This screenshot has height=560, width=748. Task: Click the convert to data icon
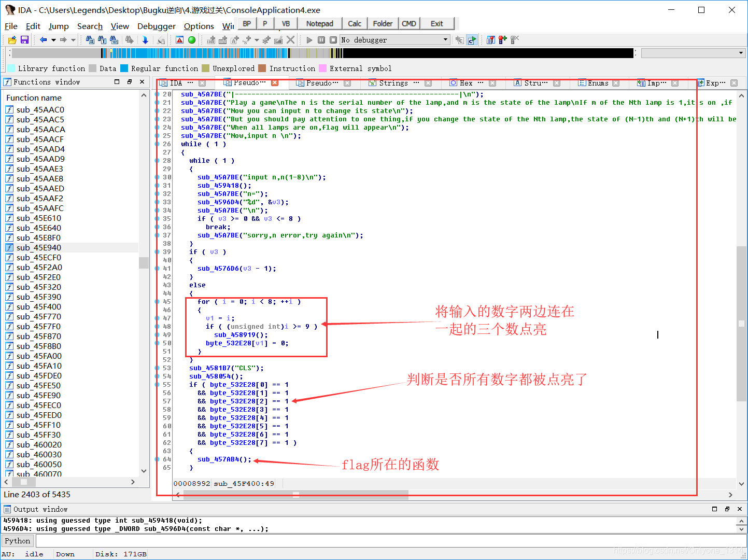223,40
